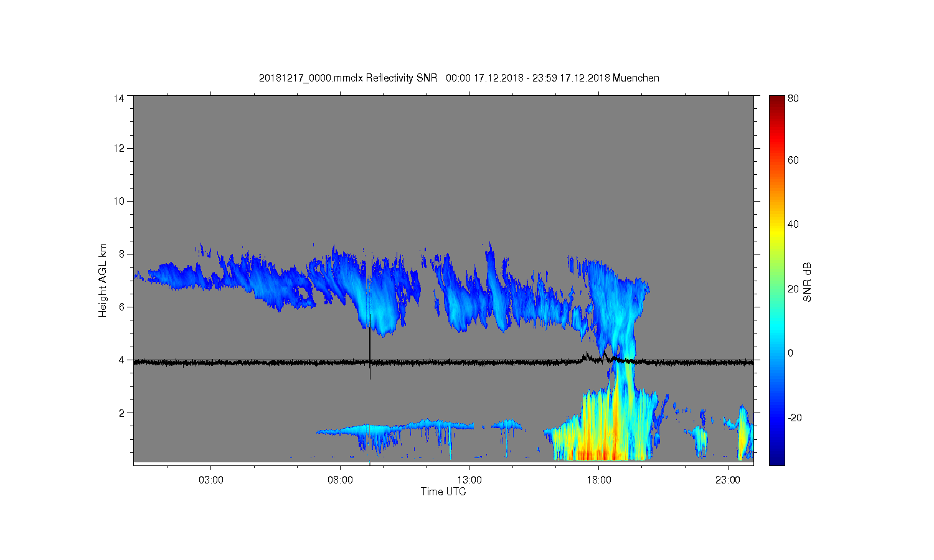This screenshot has width=934, height=560.
Task: Click the 'Time UTC' x-axis label
Action: (443, 492)
